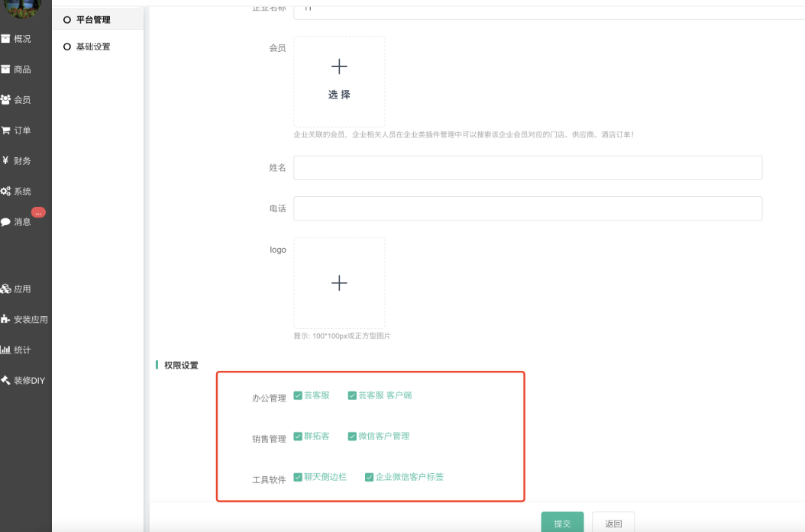Open the 系统 gears settings icon
The image size is (805, 532).
(x=5, y=192)
